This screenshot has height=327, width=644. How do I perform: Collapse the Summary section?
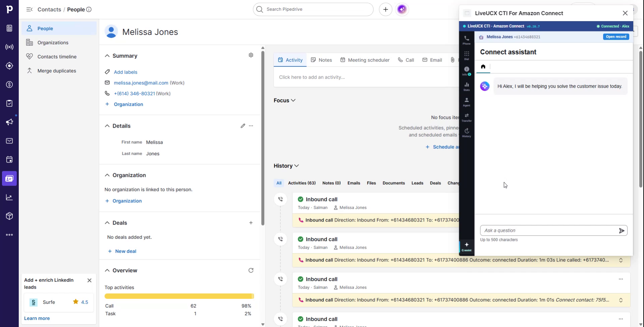coord(107,56)
